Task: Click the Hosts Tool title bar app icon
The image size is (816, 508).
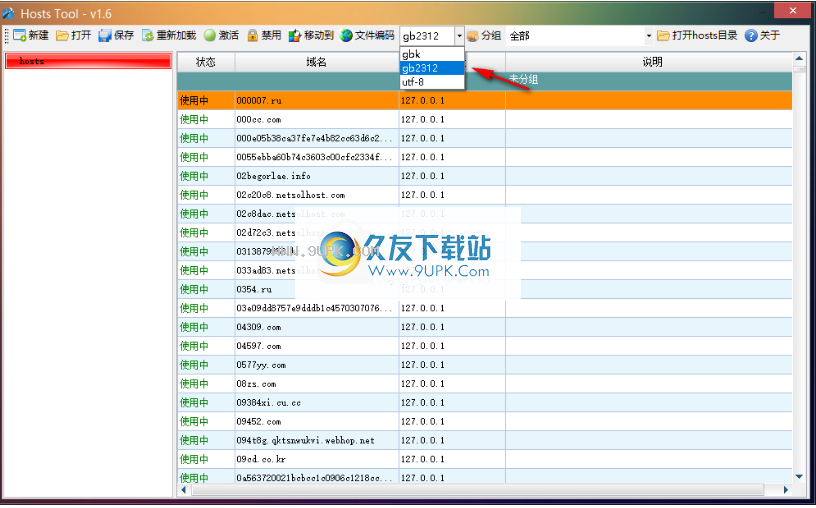Action: [9, 13]
